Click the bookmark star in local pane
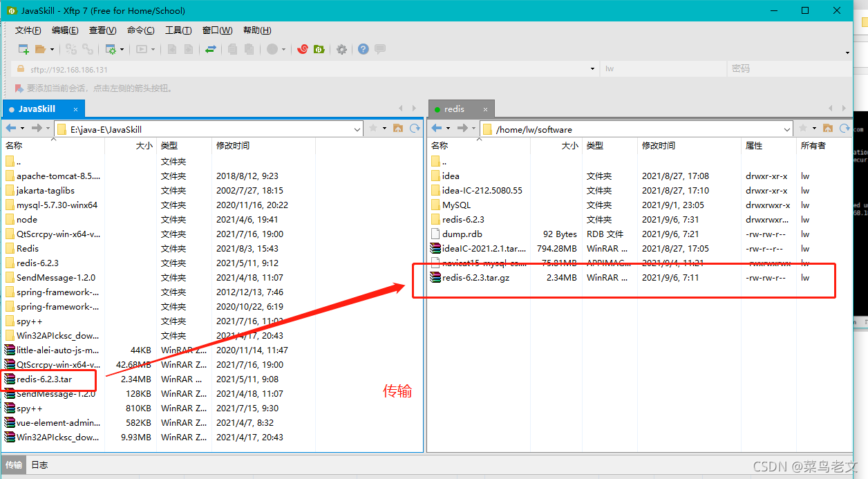 [x=373, y=129]
